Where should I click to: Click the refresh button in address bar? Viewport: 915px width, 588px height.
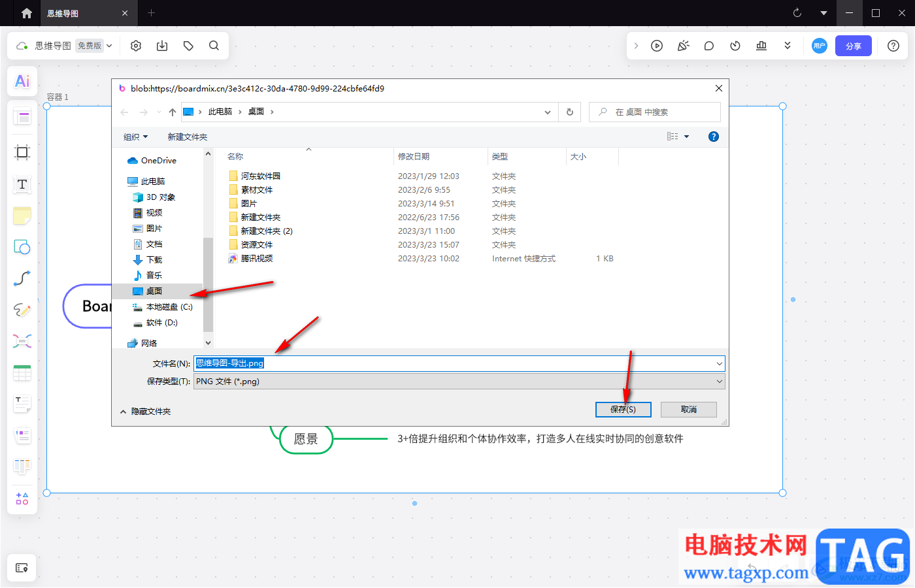coord(570,112)
